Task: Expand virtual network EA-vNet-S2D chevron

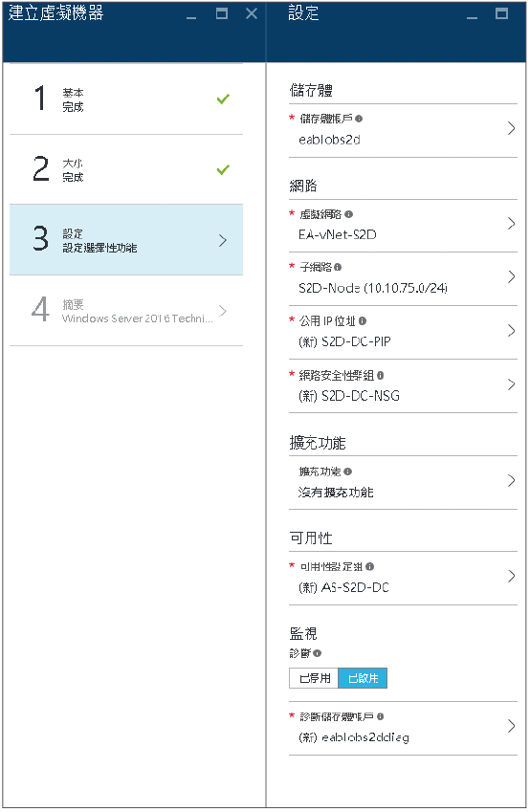Action: 512,224
